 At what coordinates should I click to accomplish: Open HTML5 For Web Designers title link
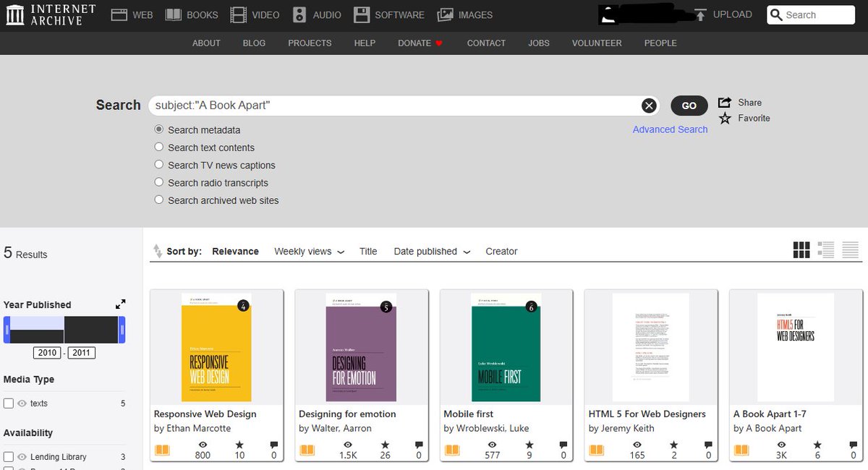click(647, 414)
